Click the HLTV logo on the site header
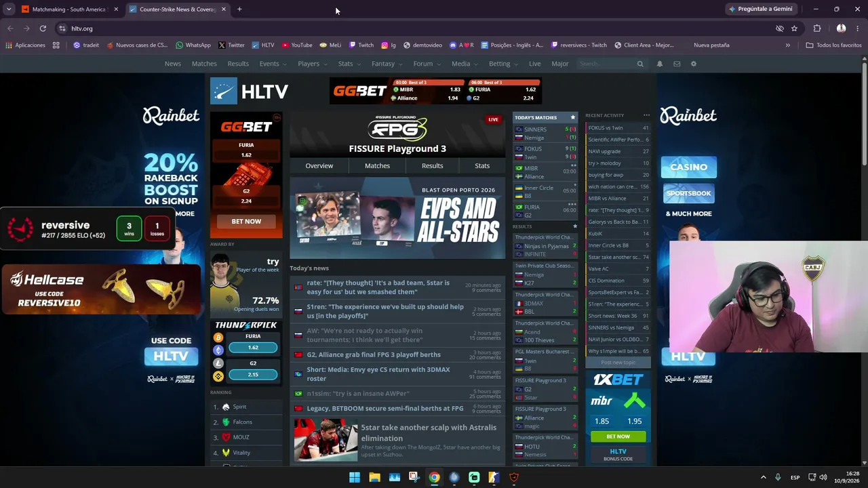The width and height of the screenshot is (868, 488). tap(250, 91)
